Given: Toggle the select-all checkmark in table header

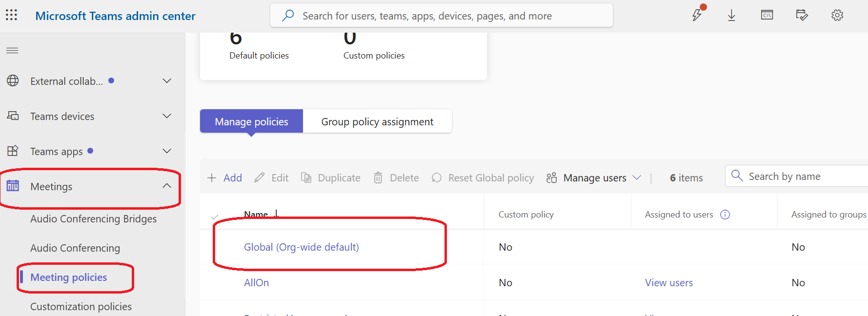Looking at the screenshot, I should point(215,216).
